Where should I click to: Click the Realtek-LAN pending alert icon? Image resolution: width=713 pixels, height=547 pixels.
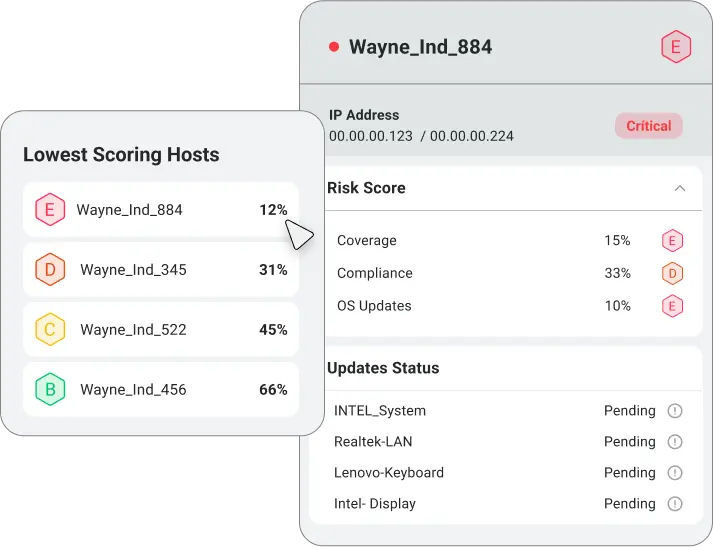675,442
